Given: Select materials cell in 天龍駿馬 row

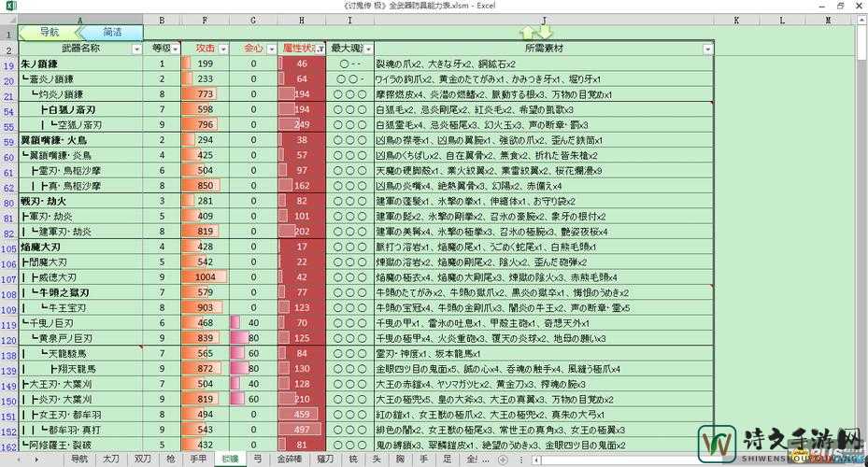Looking at the screenshot, I should tap(544, 354).
